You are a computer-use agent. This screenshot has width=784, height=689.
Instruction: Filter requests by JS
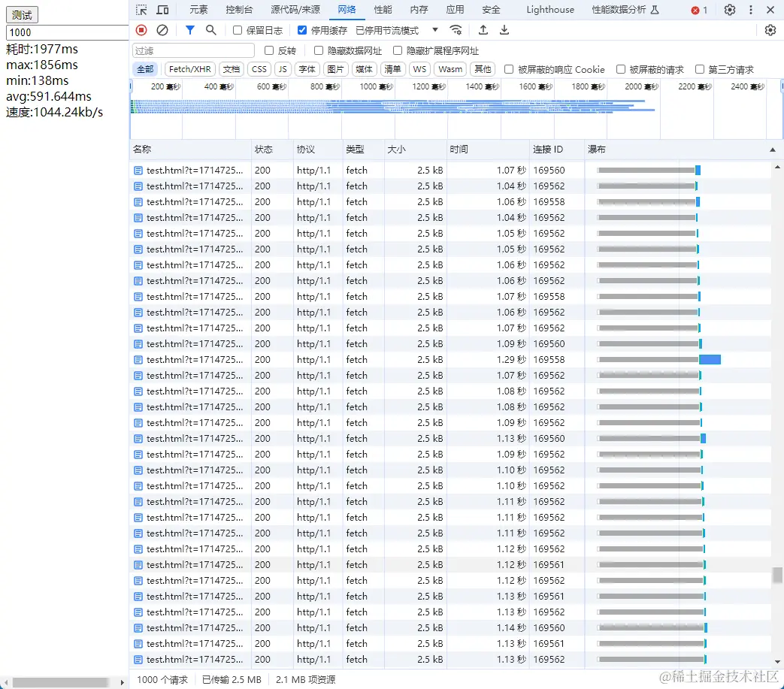pos(283,69)
